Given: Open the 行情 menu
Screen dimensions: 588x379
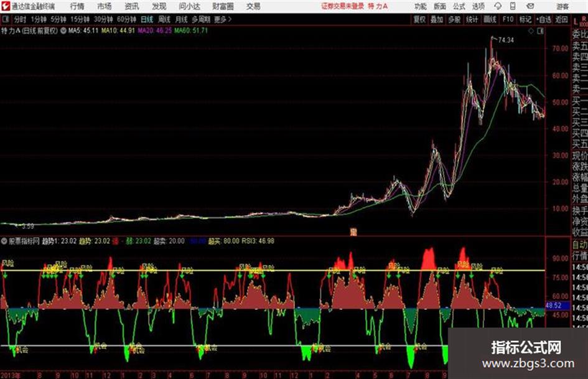Looking at the screenshot, I should pyautogui.click(x=77, y=6).
